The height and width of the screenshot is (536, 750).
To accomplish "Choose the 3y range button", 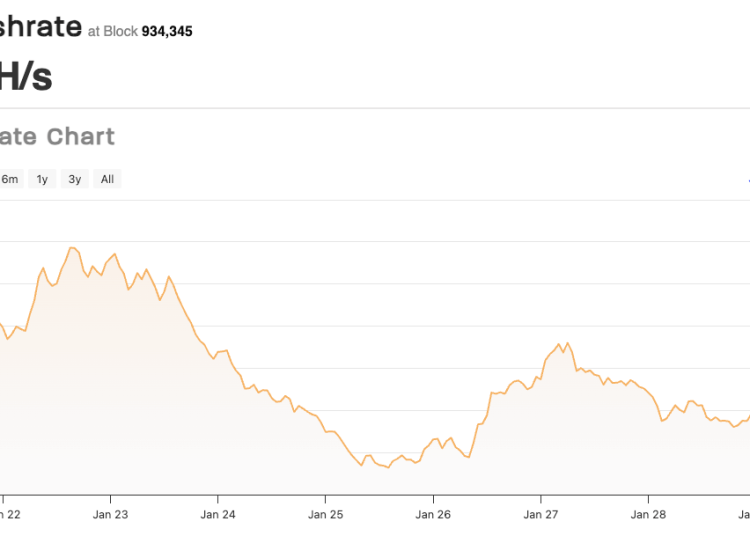I will coord(75,179).
